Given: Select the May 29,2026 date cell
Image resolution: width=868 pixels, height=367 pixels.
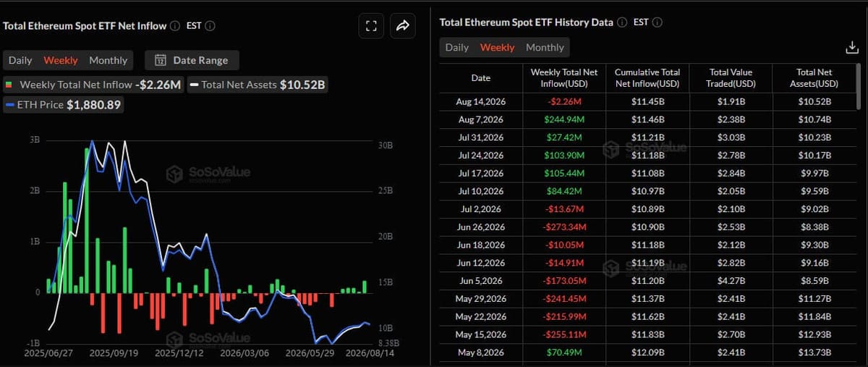Looking at the screenshot, I should (x=481, y=298).
